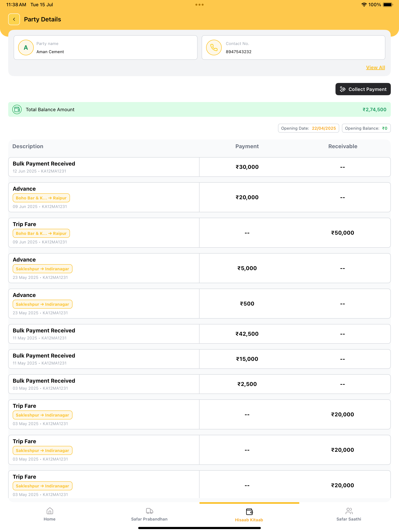Open Bulk Payment Received 12 Jun 2025 row
This screenshot has height=532, width=399.
pos(199,167)
